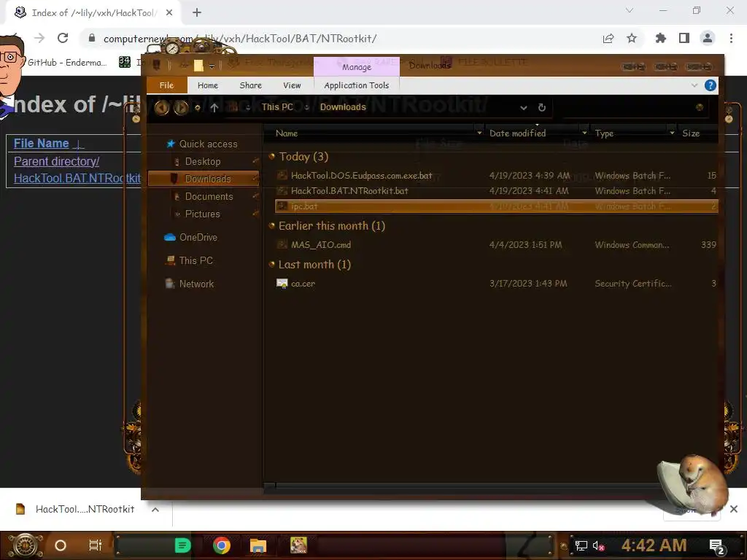Collapse the Earlier this month (1) group

tap(272, 226)
